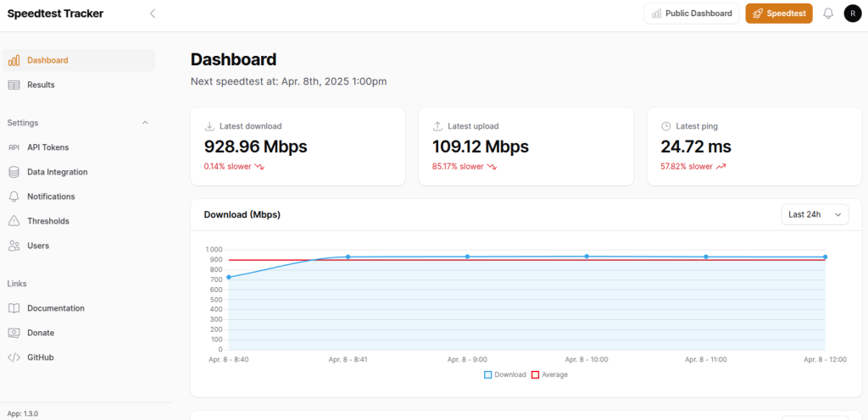868x420 pixels.
Task: Click the download slower trend-down icon
Action: click(x=259, y=166)
